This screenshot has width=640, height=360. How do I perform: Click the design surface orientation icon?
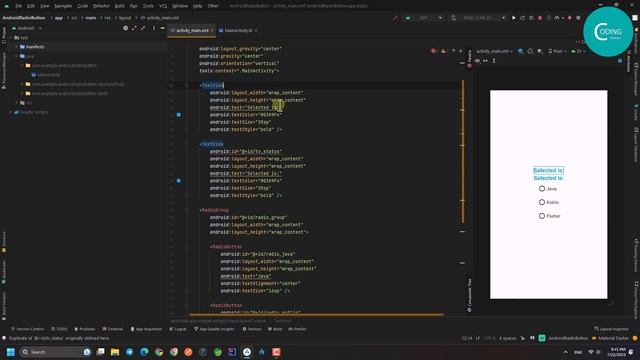click(x=530, y=51)
